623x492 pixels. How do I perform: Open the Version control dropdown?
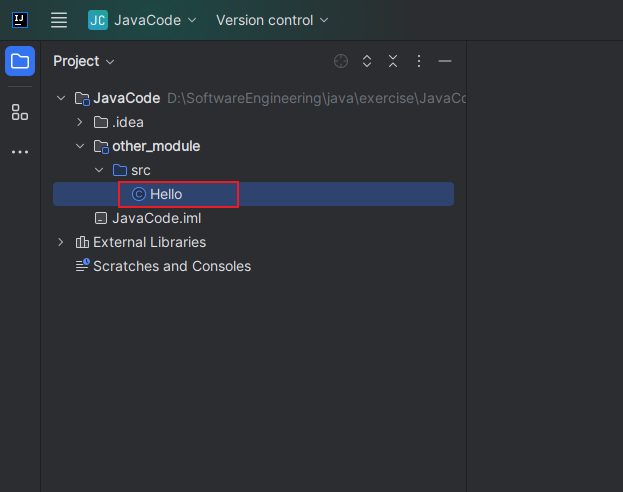(272, 20)
